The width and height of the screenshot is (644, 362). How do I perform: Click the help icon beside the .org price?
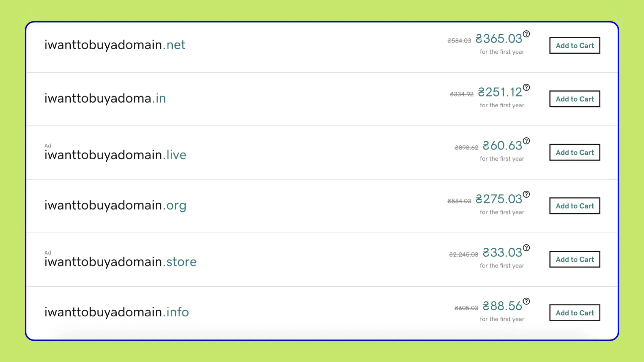coord(526,194)
